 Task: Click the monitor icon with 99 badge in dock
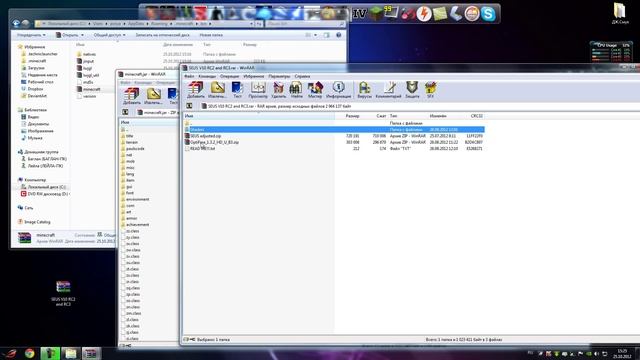(x=391, y=13)
